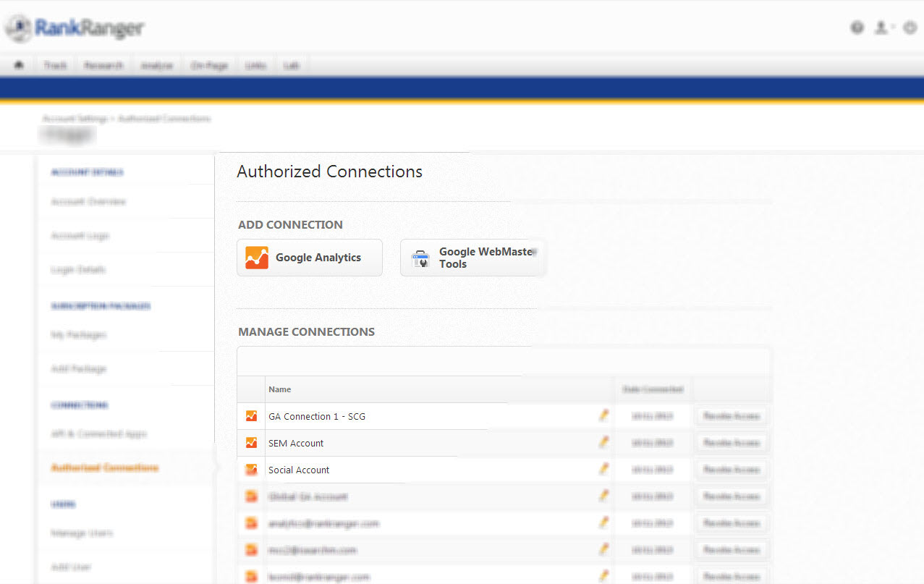Click the Name column header
Image resolution: width=924 pixels, height=584 pixels.
click(x=280, y=389)
